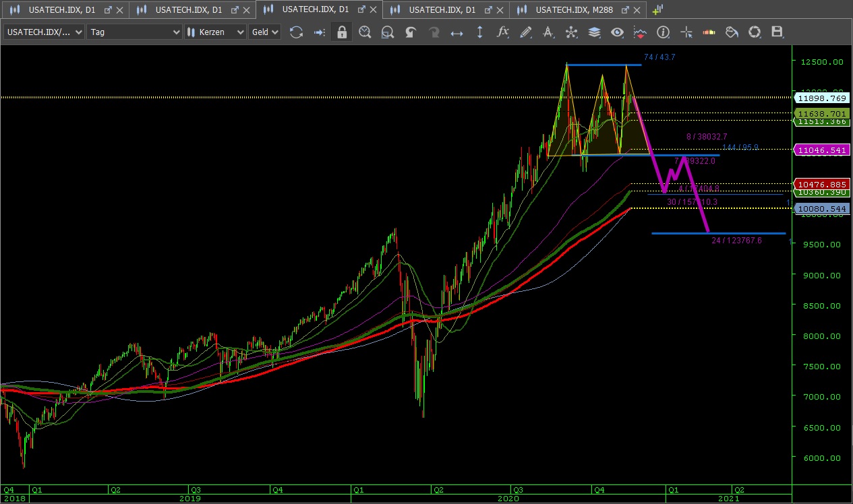853x504 pixels.
Task: Open the stacked layers icon
Action: pos(594,32)
